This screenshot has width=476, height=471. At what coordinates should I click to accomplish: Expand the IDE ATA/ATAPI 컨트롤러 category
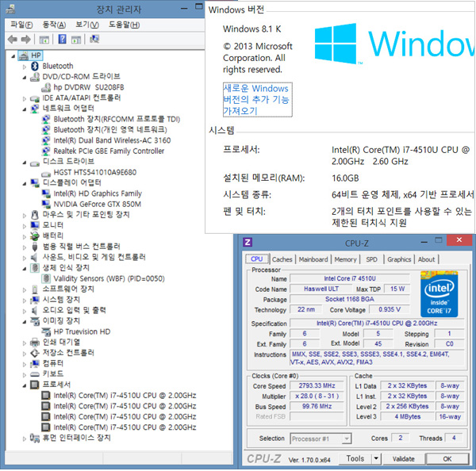coord(25,98)
